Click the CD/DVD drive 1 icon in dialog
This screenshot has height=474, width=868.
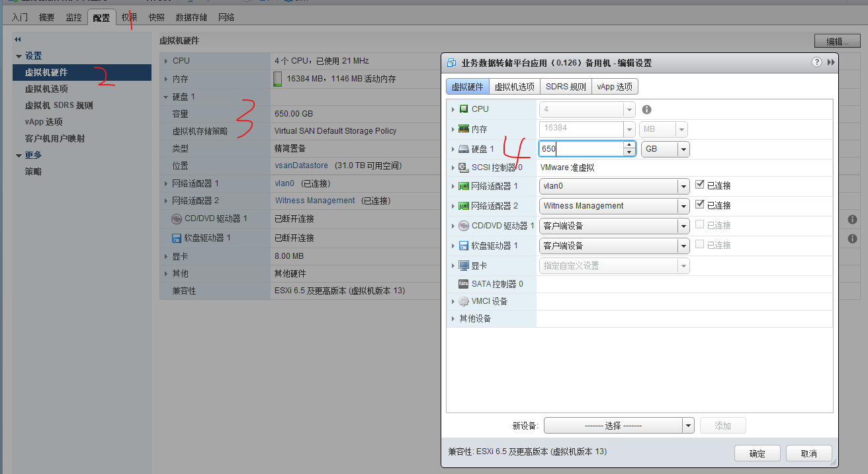point(464,226)
